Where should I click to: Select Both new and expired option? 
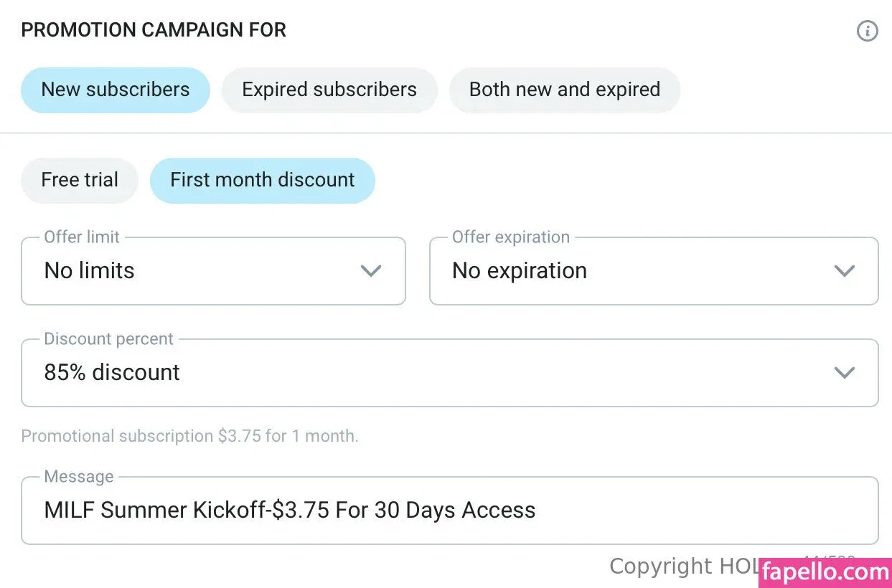pyautogui.click(x=564, y=90)
